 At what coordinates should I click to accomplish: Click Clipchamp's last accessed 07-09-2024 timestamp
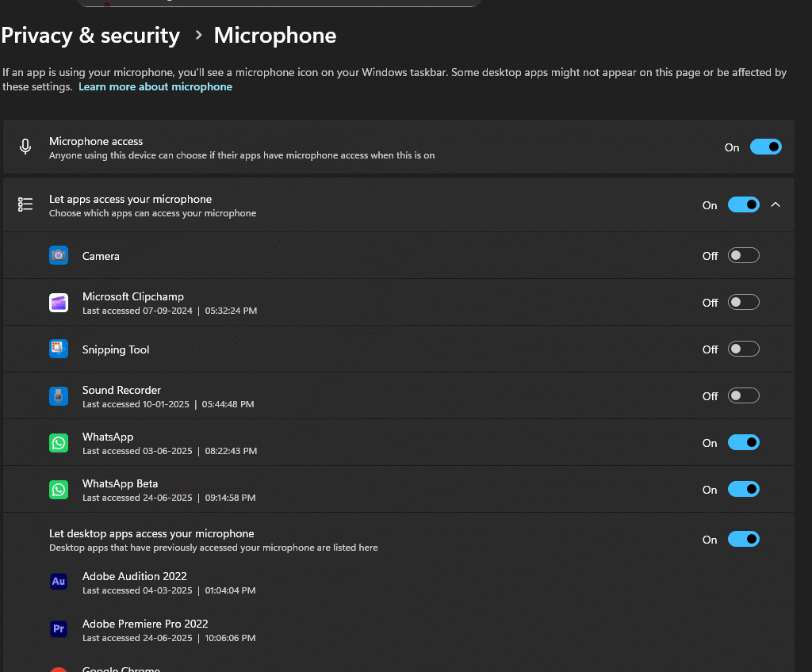170,311
